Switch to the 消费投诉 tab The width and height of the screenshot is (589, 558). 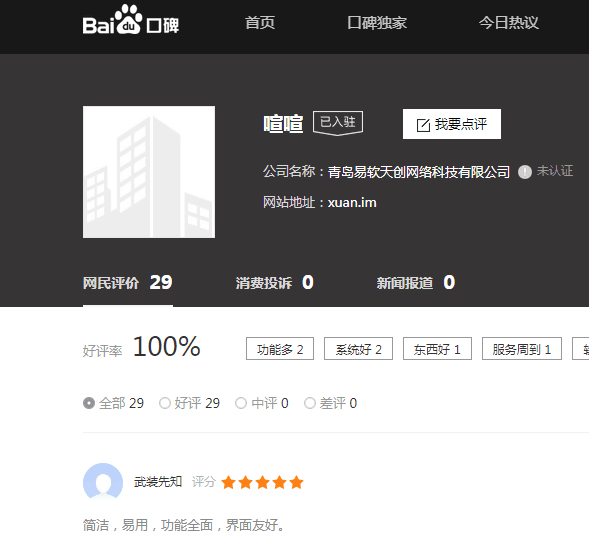(275, 283)
